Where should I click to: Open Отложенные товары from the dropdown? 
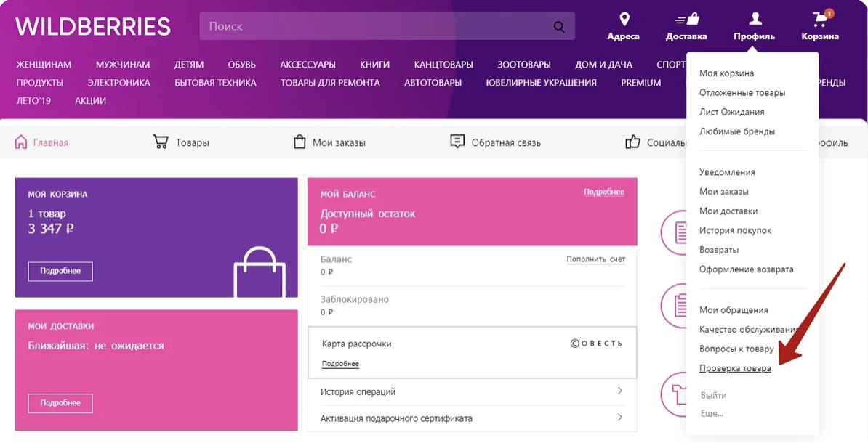coord(742,93)
